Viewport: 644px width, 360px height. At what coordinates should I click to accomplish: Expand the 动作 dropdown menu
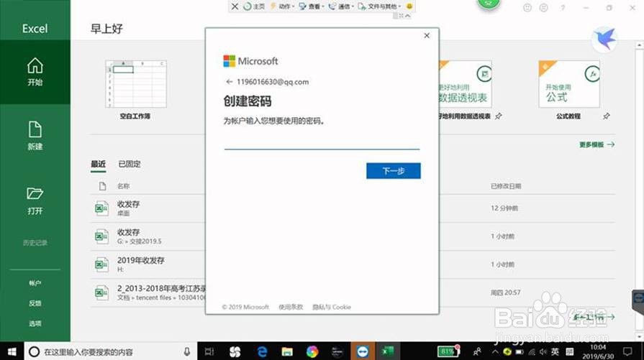tap(282, 6)
